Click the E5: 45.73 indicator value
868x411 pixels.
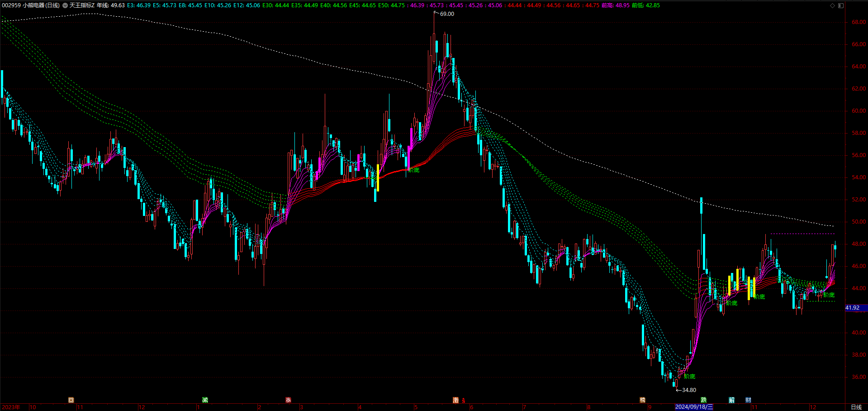(x=164, y=5)
